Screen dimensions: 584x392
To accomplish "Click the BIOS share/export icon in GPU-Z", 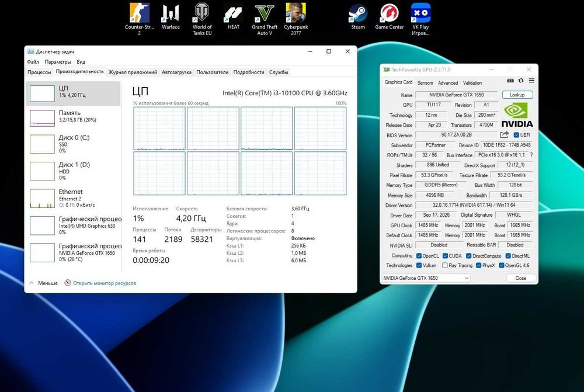I will (505, 135).
